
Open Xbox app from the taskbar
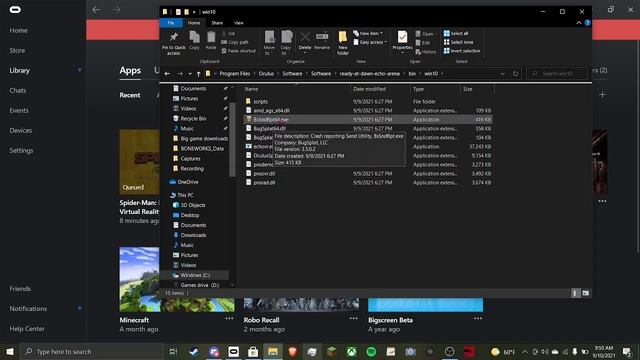[351, 351]
